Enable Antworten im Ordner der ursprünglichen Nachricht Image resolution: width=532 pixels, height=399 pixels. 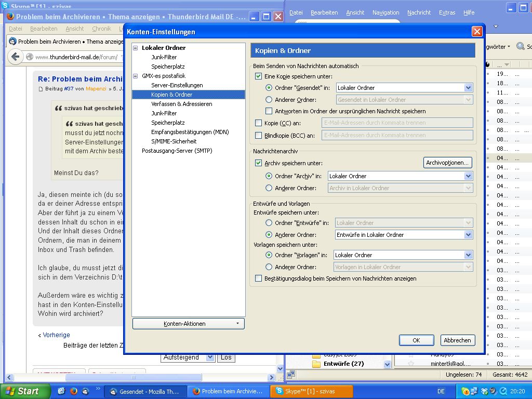269,111
